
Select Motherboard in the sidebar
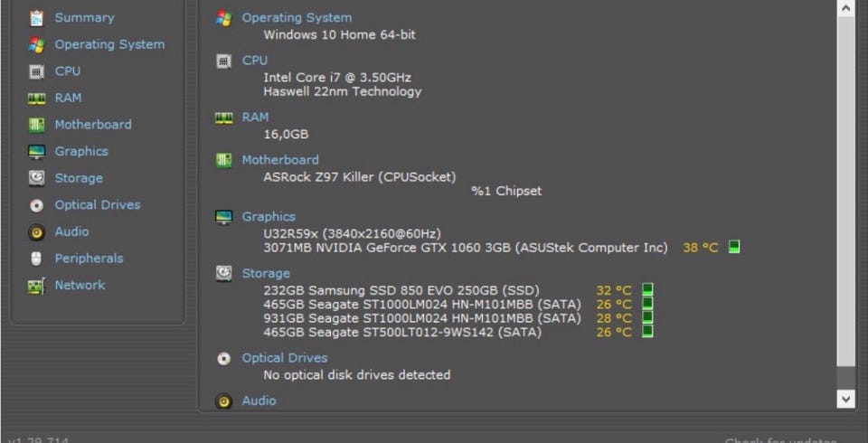[93, 125]
